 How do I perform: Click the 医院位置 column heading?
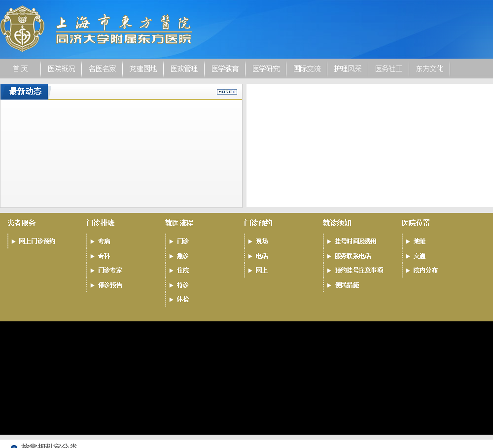tap(416, 223)
